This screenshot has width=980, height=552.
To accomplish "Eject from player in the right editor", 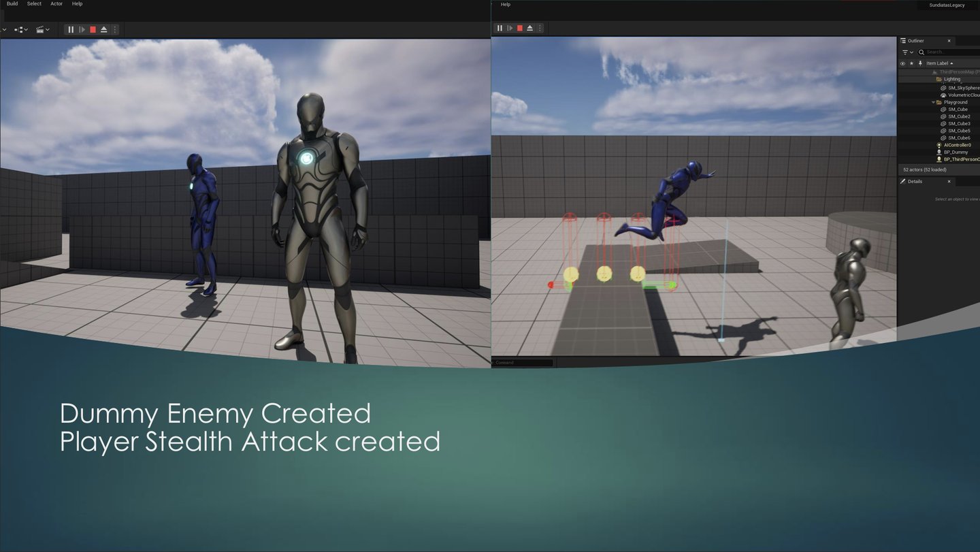I will (x=530, y=28).
